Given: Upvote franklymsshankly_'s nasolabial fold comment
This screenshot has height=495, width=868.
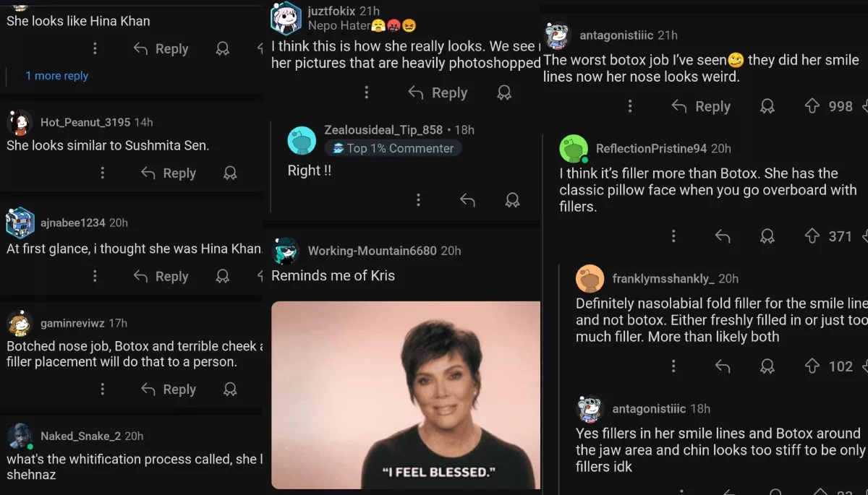Looking at the screenshot, I should click(812, 366).
